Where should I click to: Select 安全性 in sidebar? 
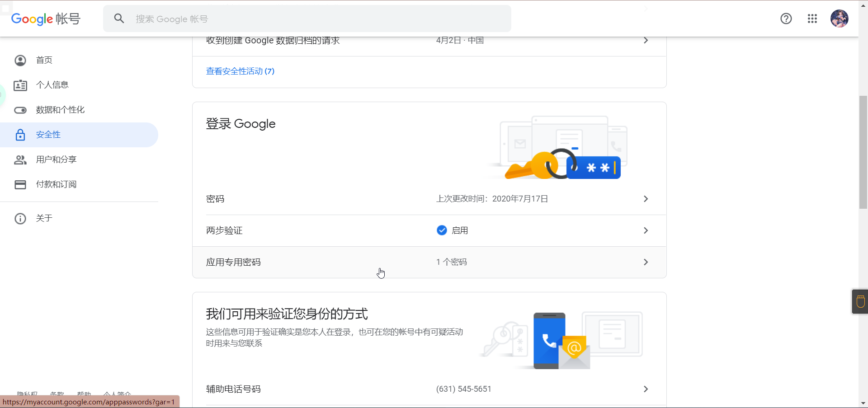coord(79,135)
